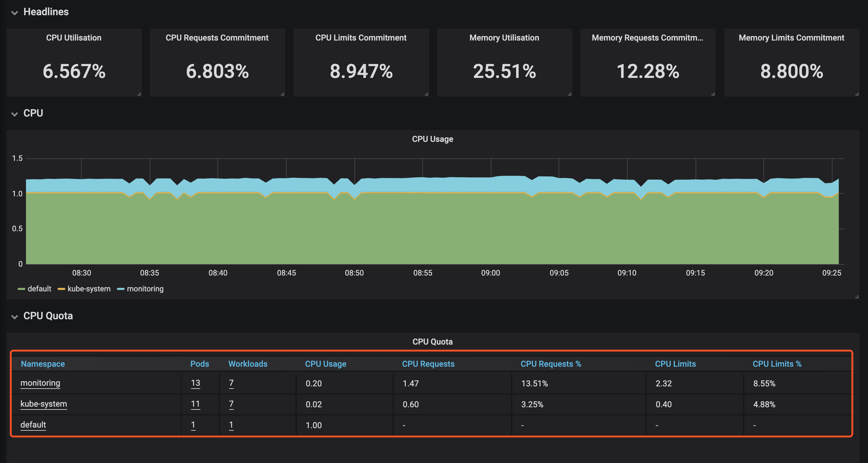
Task: Collapse the CPU row chevron
Action: coord(15,114)
